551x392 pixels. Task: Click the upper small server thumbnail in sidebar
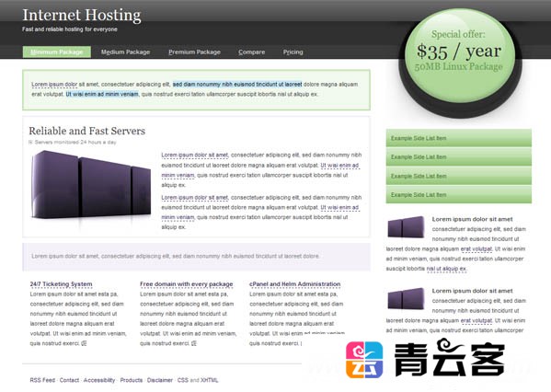click(406, 226)
